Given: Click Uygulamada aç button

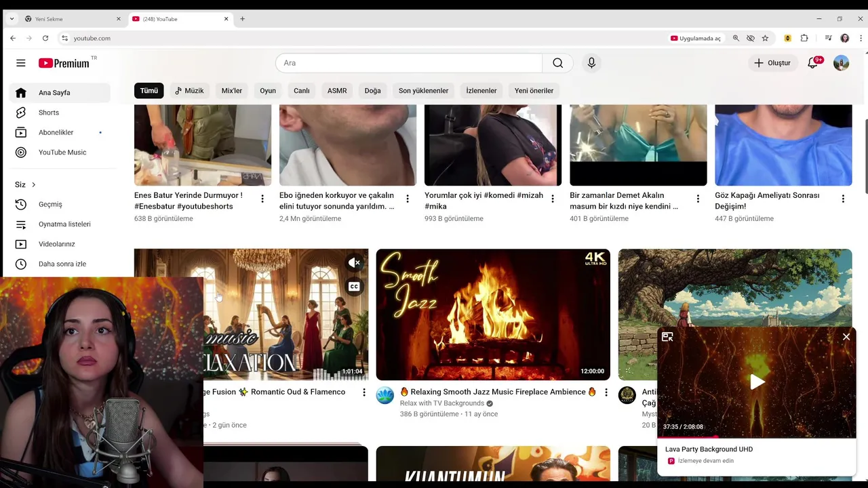Looking at the screenshot, I should (x=696, y=39).
